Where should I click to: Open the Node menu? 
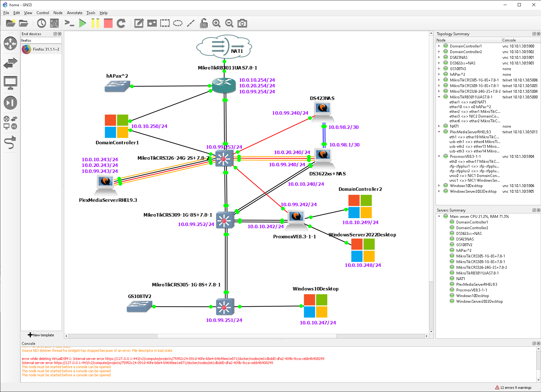tap(58, 13)
